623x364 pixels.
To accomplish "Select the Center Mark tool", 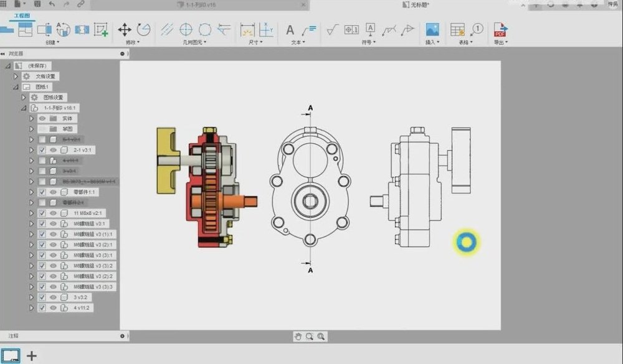I will click(x=186, y=29).
